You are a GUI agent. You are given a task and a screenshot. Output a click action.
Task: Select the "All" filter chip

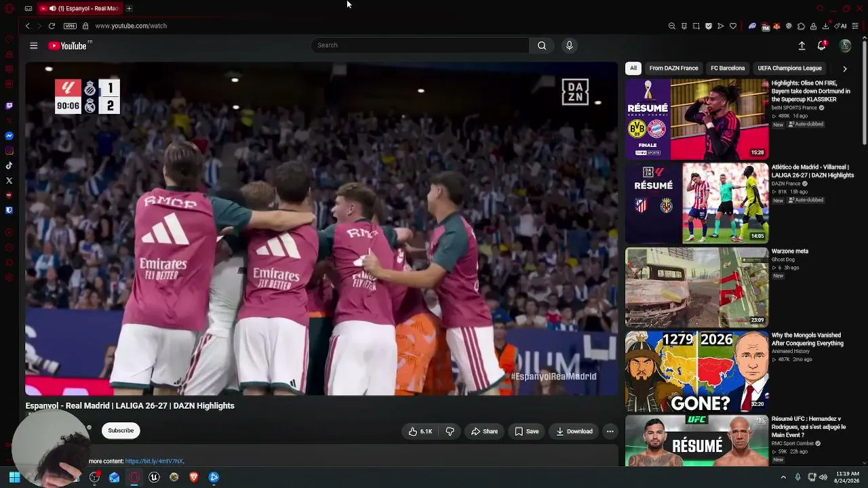tap(633, 68)
